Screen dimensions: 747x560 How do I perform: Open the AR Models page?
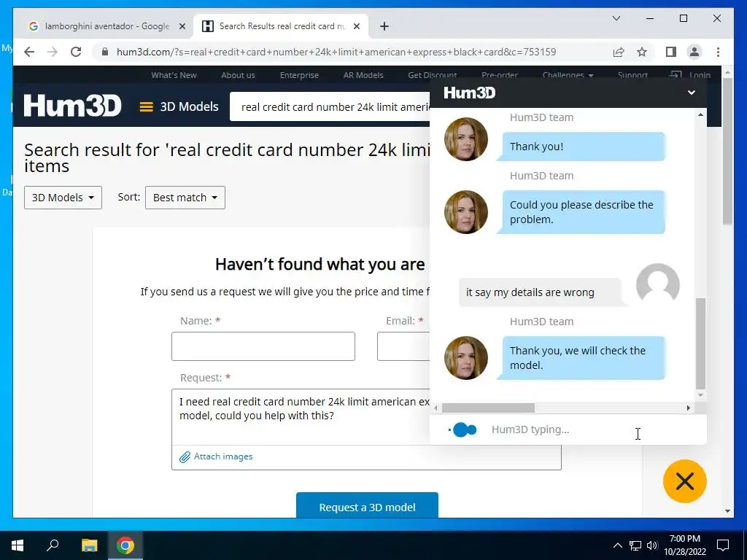tap(363, 75)
